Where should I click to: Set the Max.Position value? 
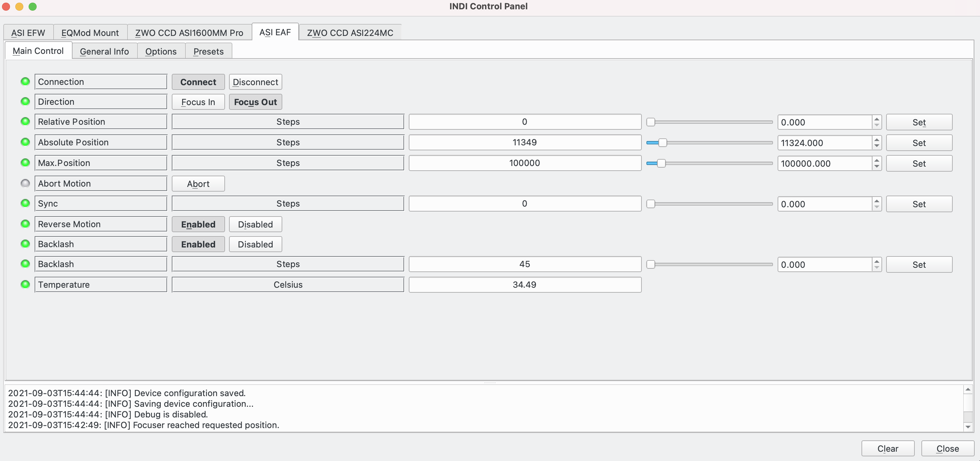tap(919, 163)
